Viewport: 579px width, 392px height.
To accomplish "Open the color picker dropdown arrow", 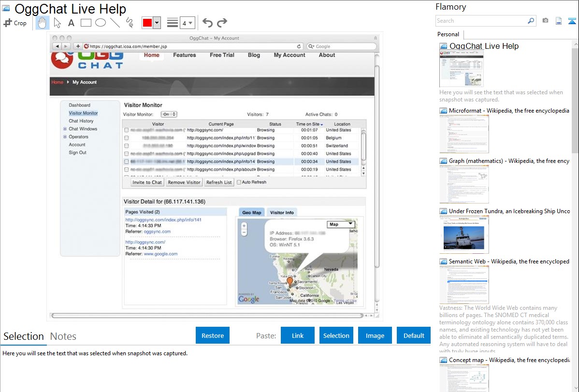I will click(157, 23).
